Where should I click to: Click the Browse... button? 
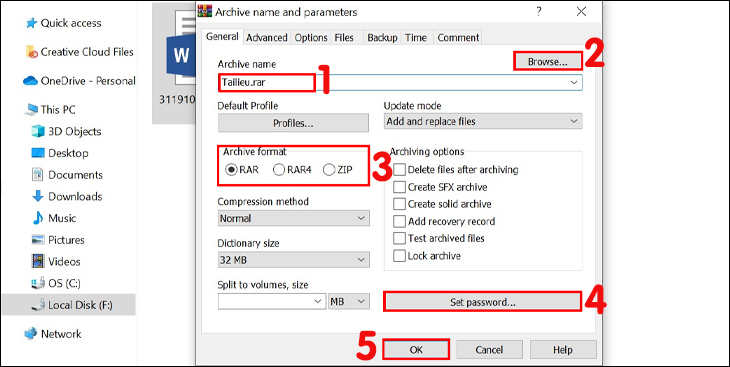548,61
